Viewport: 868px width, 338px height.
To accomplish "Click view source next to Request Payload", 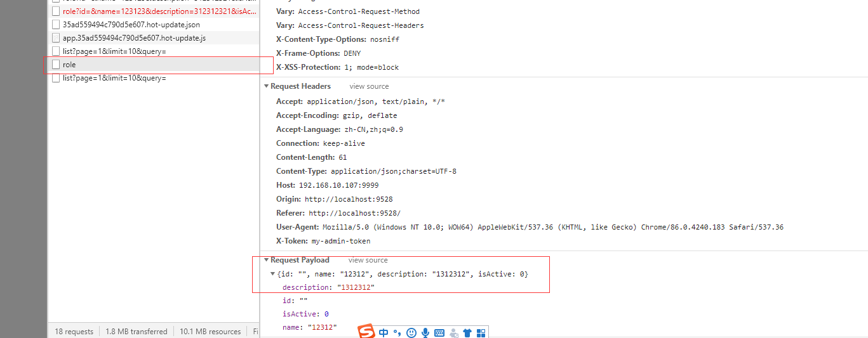I will 368,260.
